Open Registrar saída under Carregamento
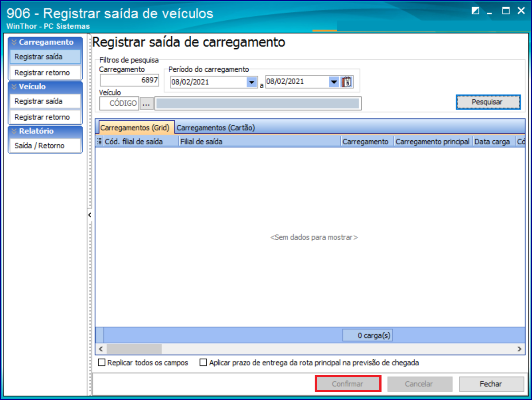532x400 pixels. click(x=45, y=57)
